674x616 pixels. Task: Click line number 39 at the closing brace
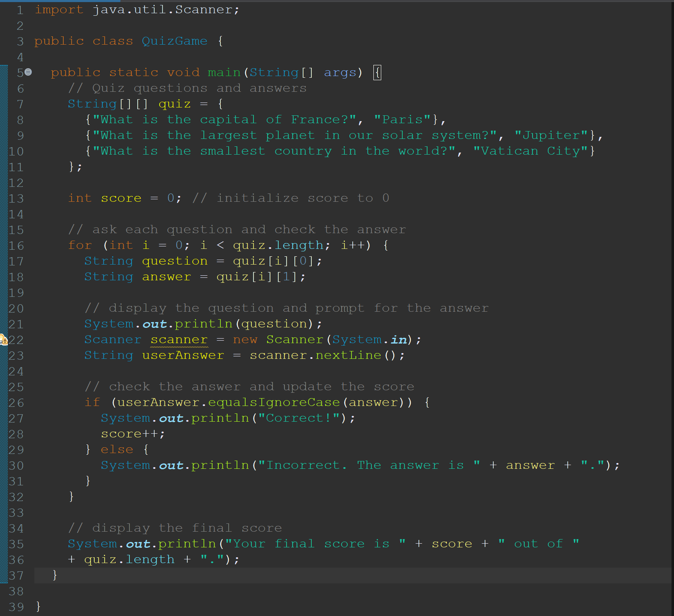coord(17,607)
